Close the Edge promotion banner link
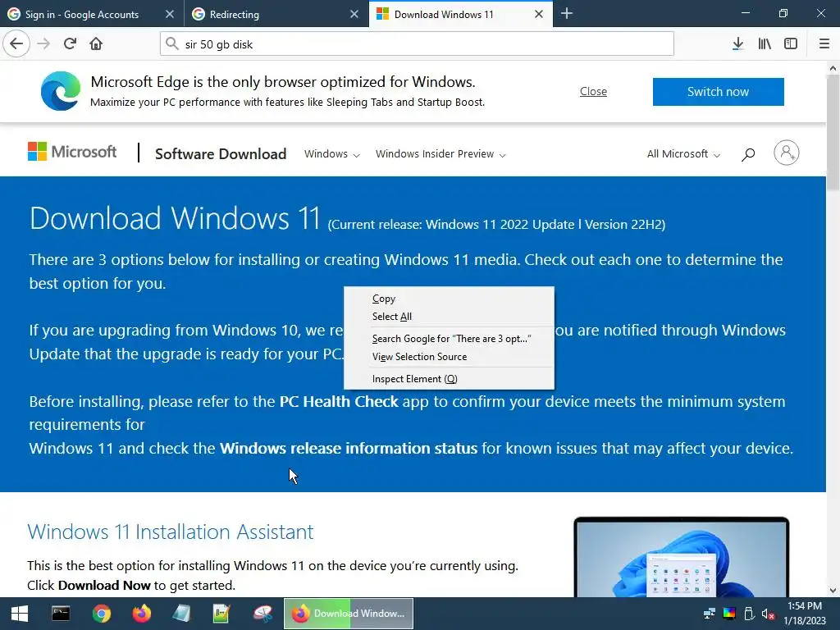 tap(593, 92)
